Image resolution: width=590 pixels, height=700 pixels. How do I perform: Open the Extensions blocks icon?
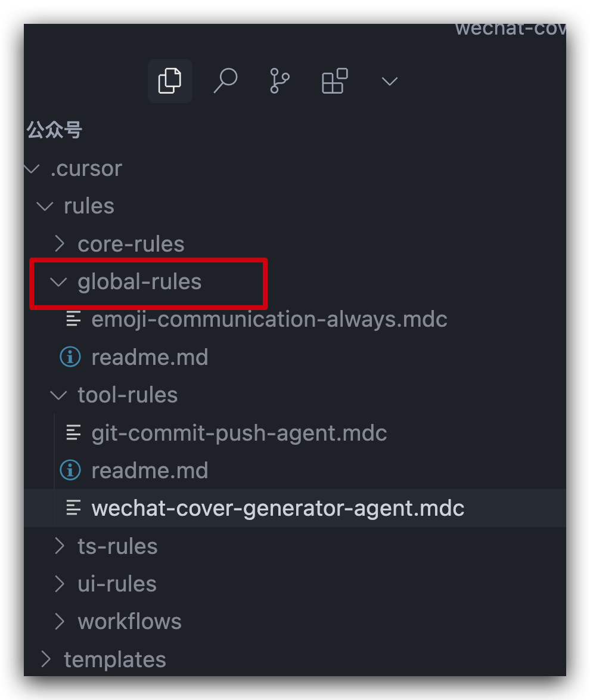335,81
